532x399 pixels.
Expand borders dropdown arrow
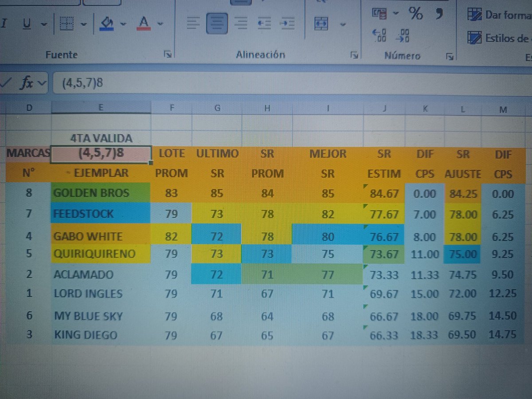(x=83, y=25)
